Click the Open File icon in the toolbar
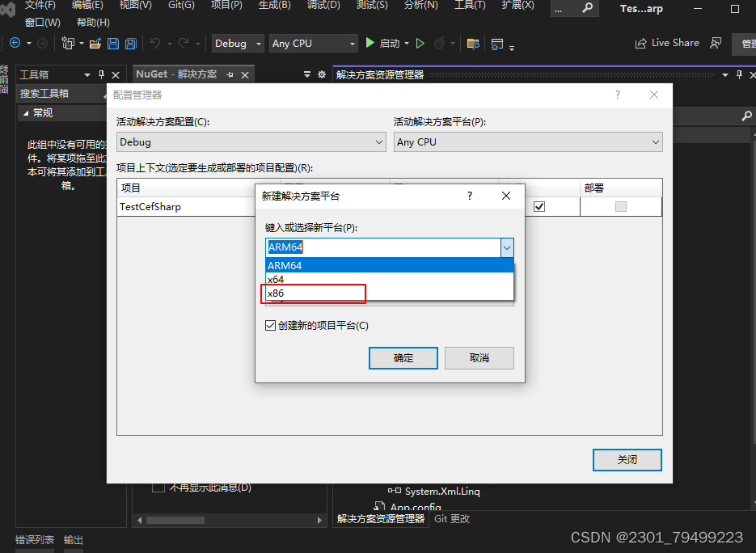 pos(95,44)
